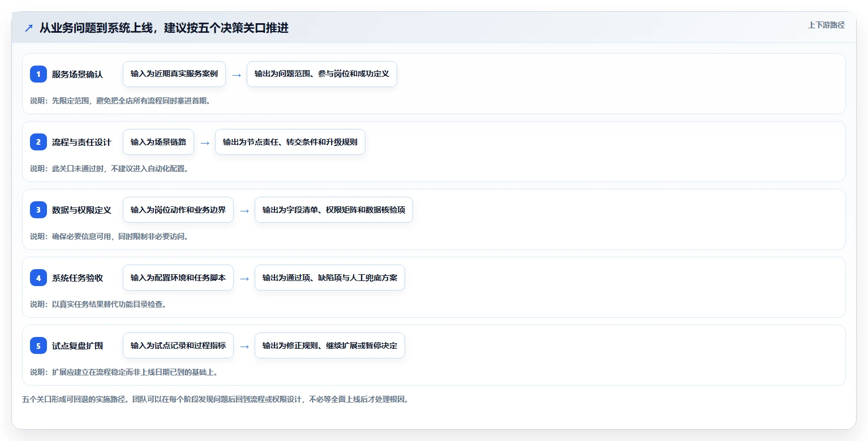Viewport: 868px width, 441px height.
Task: Click the 输入为配置环境和任务脚本 box
Action: [178, 278]
